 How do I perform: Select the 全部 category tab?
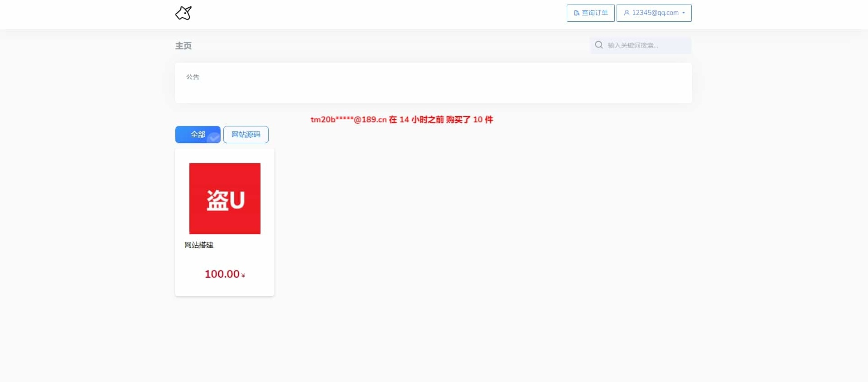pyautogui.click(x=198, y=135)
